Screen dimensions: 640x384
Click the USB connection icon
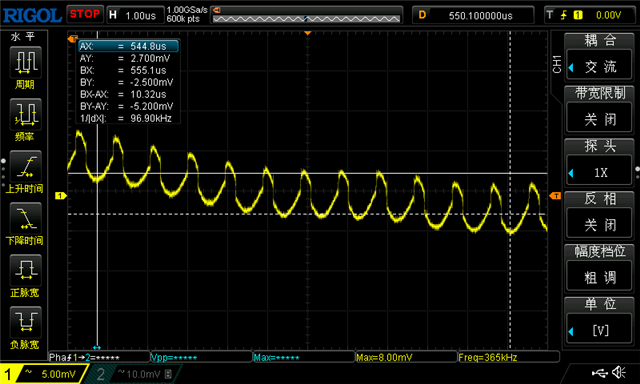coord(600,372)
